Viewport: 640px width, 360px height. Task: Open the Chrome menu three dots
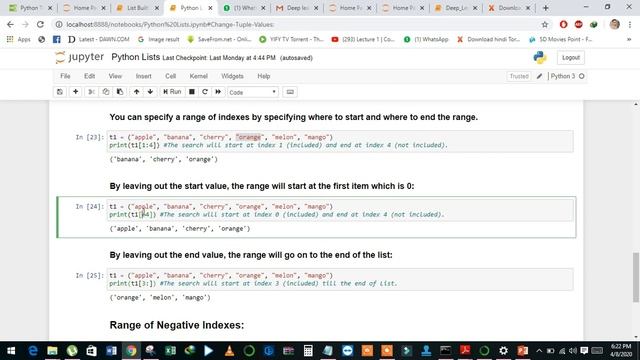pos(631,24)
